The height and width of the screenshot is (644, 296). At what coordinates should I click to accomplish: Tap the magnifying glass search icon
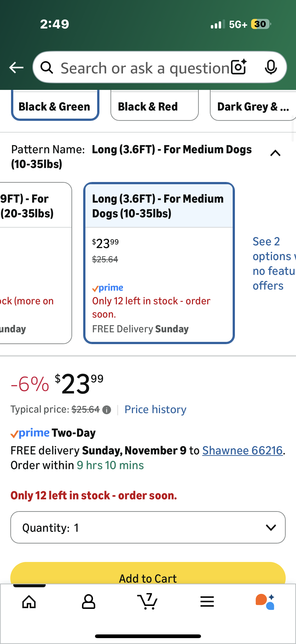pyautogui.click(x=47, y=68)
